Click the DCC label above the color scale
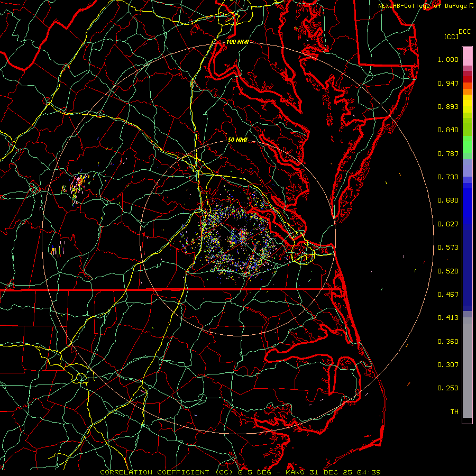 click(x=464, y=32)
